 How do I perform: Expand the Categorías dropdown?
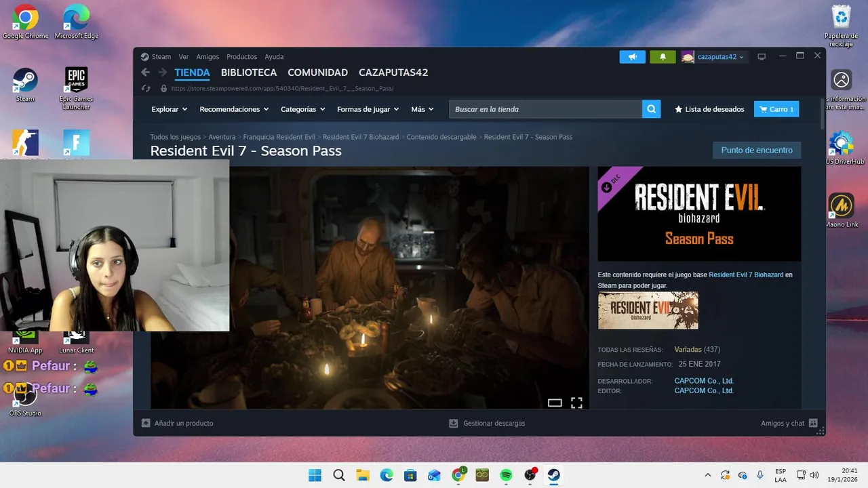pos(303,109)
